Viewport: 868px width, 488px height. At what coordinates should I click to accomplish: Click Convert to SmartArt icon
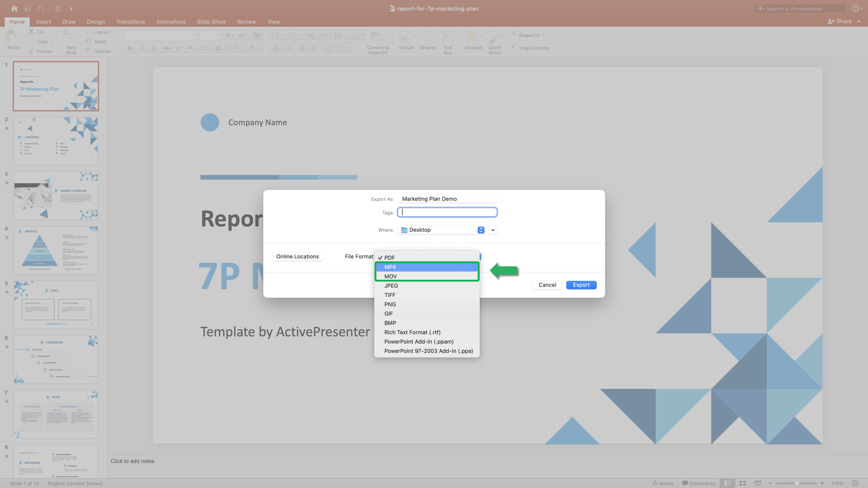click(375, 37)
